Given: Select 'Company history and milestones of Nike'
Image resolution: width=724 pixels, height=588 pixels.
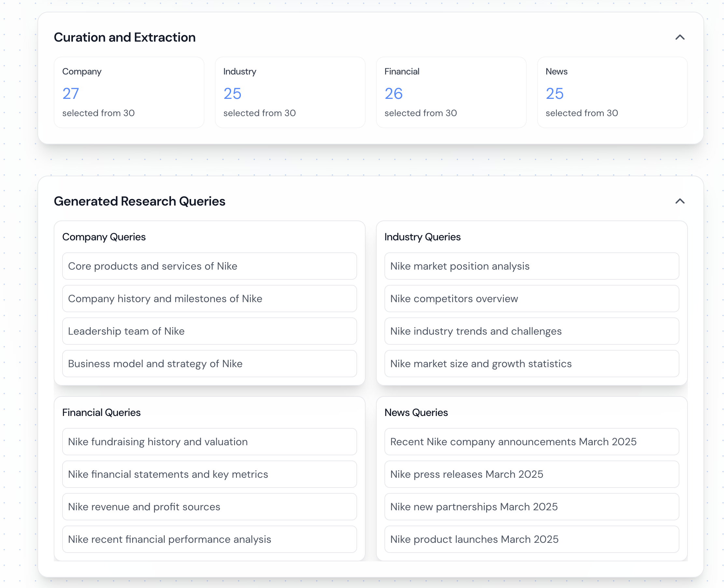Looking at the screenshot, I should [x=209, y=299].
